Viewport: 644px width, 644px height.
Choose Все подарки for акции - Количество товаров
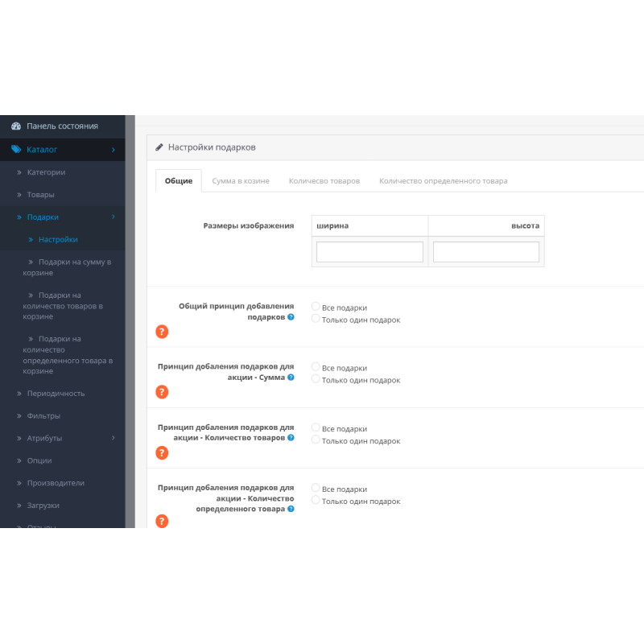click(316, 428)
